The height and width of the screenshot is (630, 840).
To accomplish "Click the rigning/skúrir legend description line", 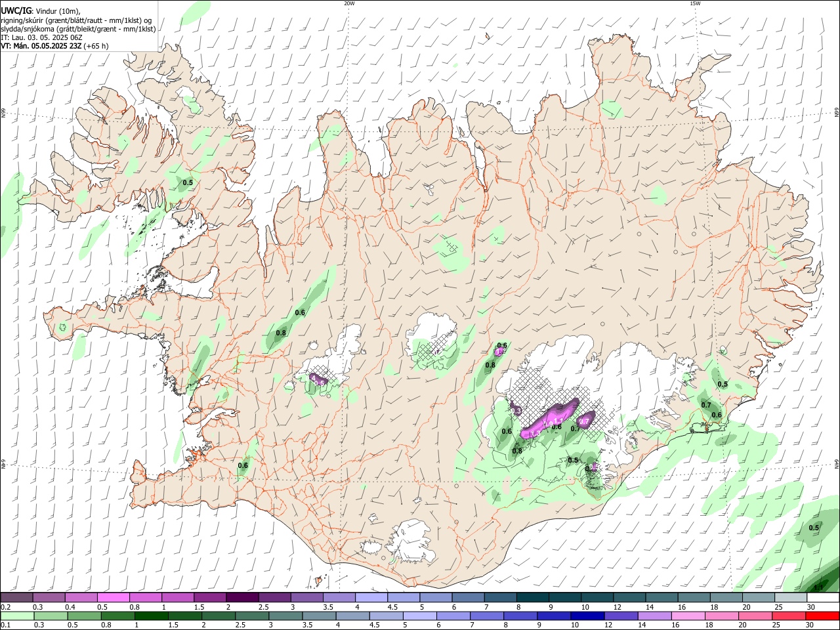I will pos(76,20).
